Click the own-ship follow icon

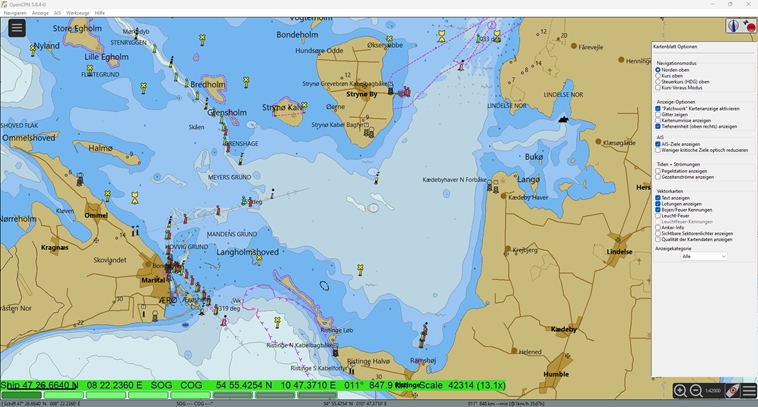(x=732, y=391)
